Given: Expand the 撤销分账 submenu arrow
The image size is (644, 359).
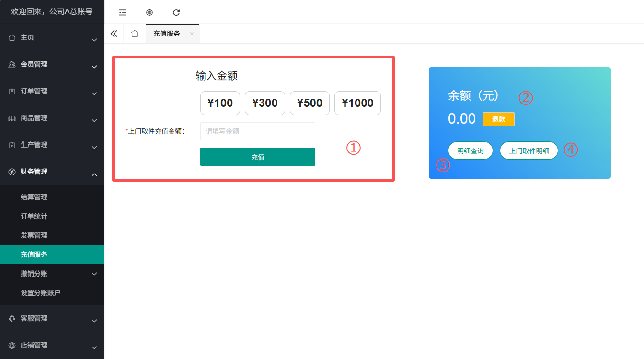Looking at the screenshot, I should pyautogui.click(x=94, y=274).
